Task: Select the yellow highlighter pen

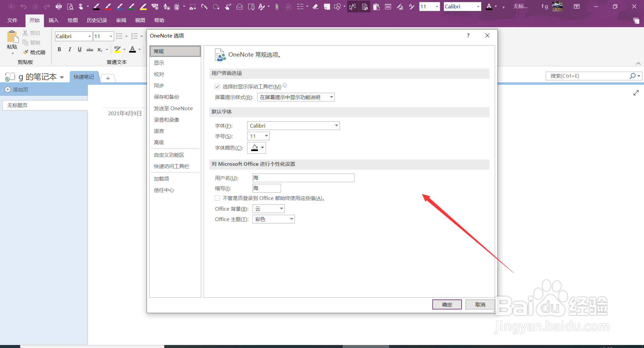Action: 143,6
